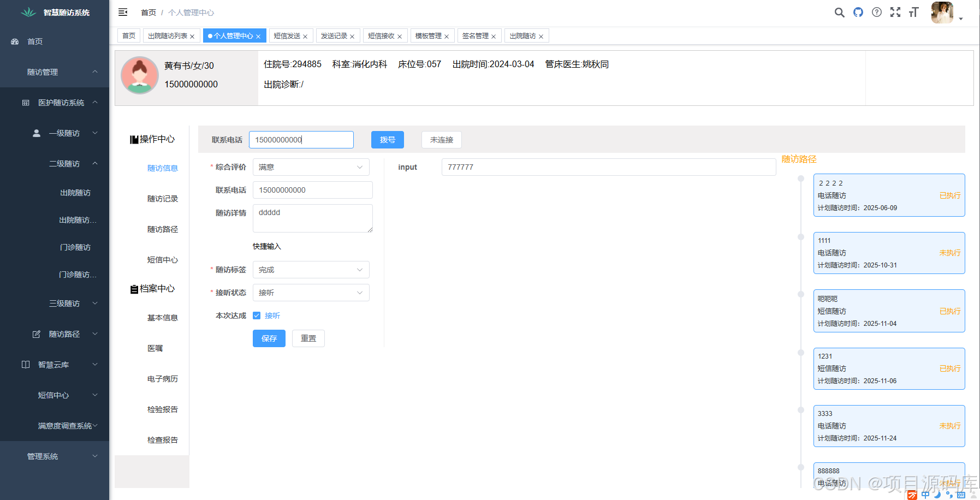This screenshot has width=980, height=500.
Task: Toggle fullscreen mode icon
Action: pyautogui.click(x=895, y=12)
